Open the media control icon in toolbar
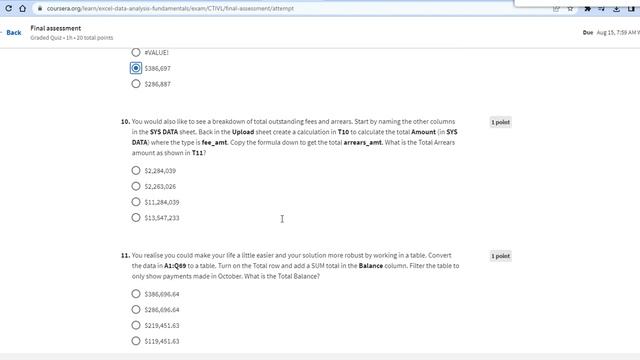 coord(602,8)
